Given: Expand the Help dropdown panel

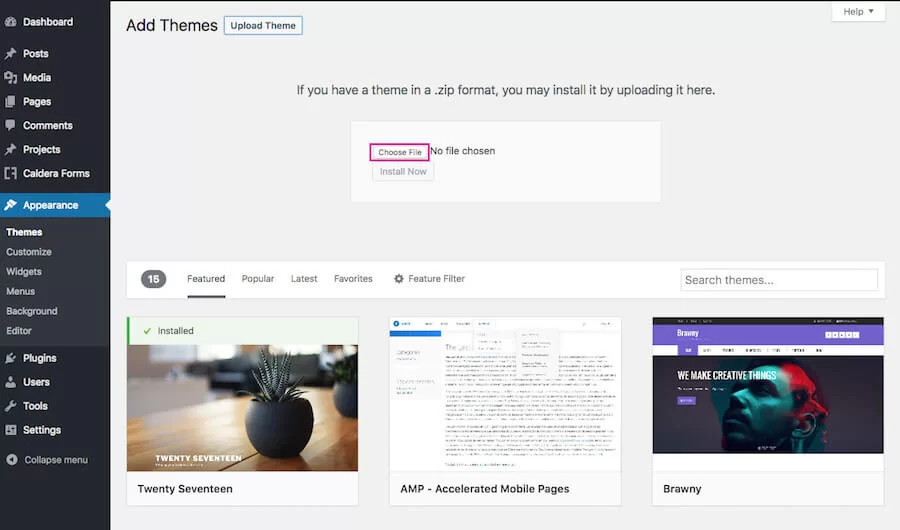Looking at the screenshot, I should tap(858, 12).
